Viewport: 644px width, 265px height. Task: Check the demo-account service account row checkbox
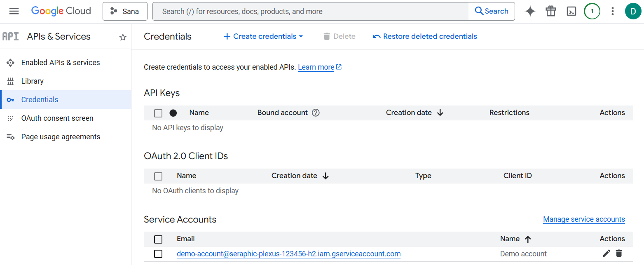click(x=158, y=254)
